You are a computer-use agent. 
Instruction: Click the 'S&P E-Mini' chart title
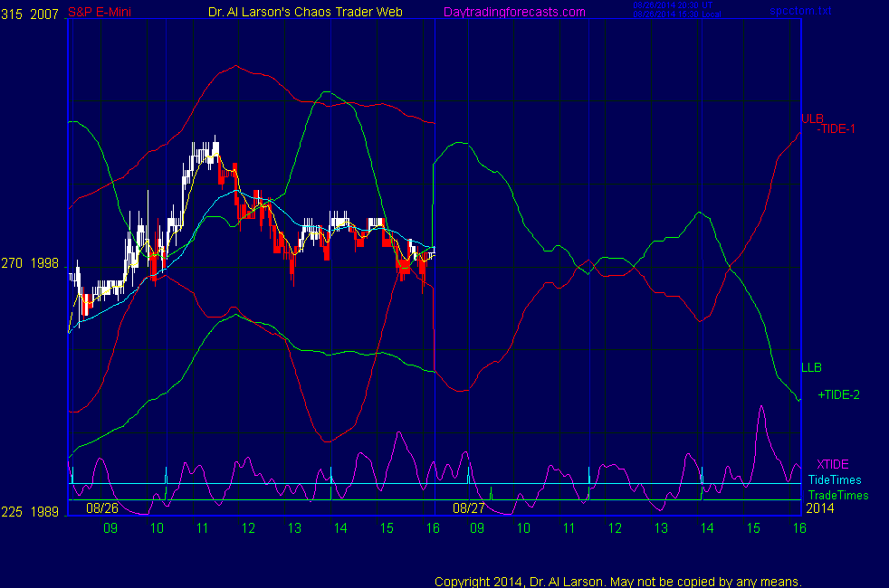100,13
